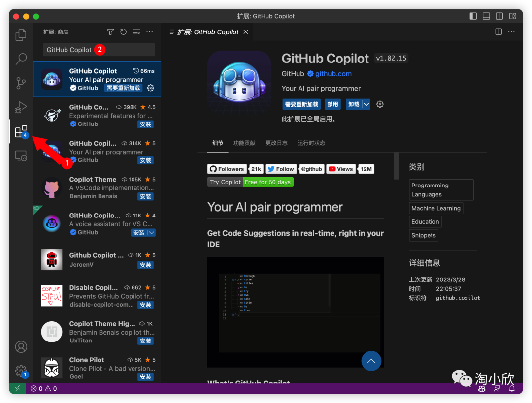Screen dimensions: 532x403
Task: Click the 禁用 button
Action: click(x=332, y=104)
